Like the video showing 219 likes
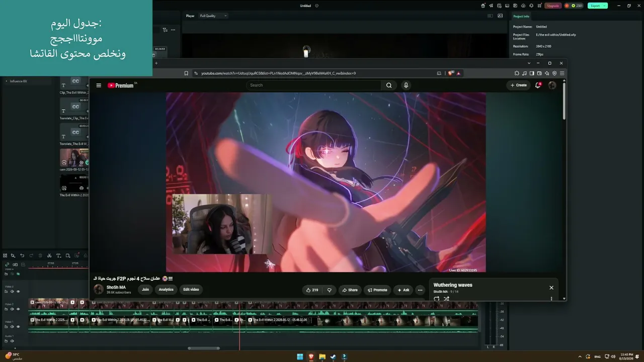This screenshot has height=362, width=644. [x=312, y=290]
